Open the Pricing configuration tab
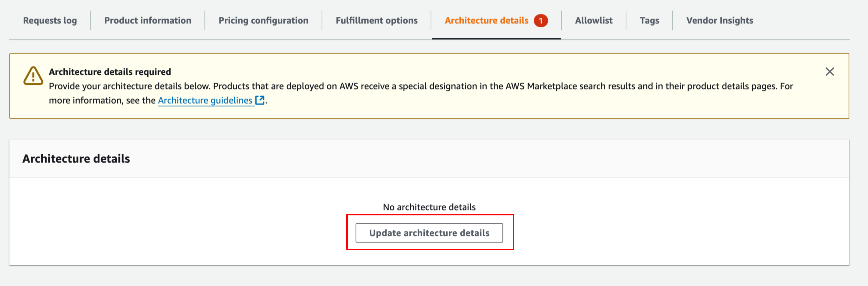 [x=263, y=21]
